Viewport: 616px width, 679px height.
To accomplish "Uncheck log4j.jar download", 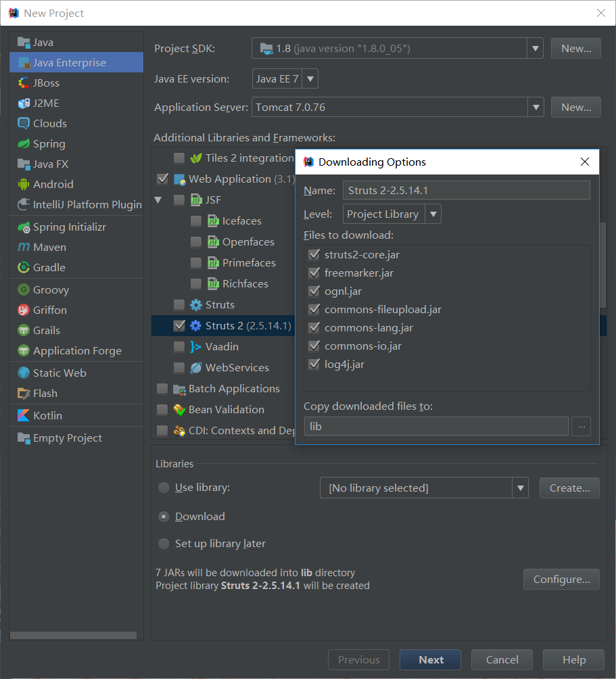I will tap(314, 364).
